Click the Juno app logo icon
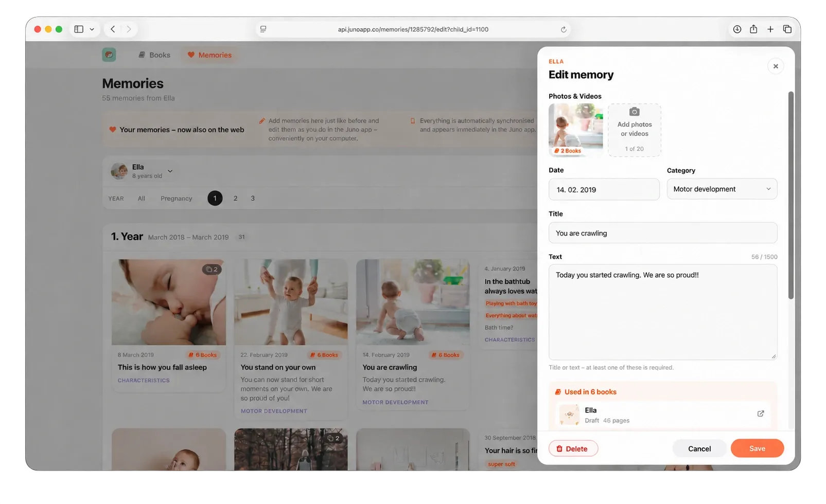 tap(109, 55)
